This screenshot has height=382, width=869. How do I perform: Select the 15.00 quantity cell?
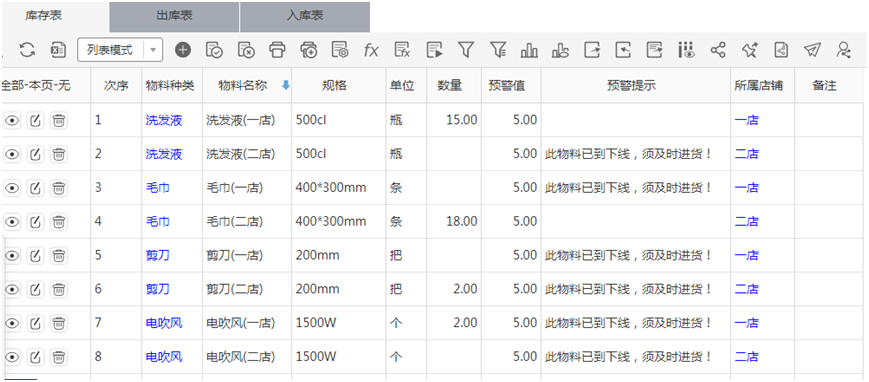coord(454,120)
